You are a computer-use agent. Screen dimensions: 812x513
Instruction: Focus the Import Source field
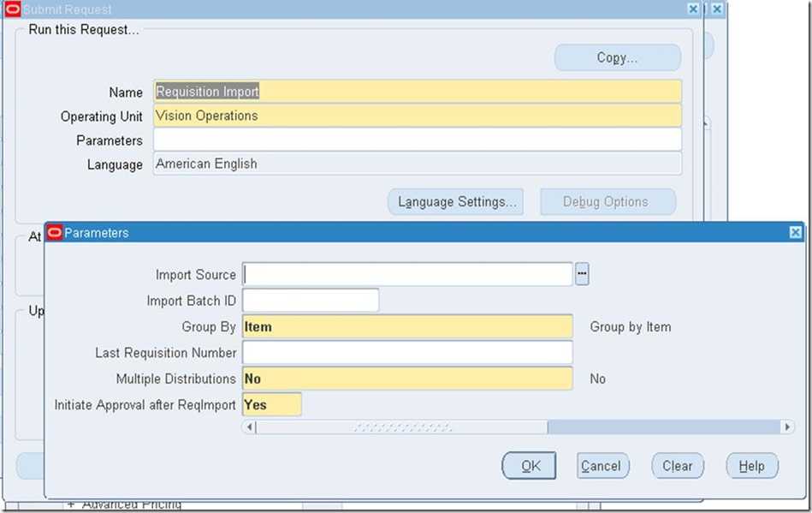[407, 274]
